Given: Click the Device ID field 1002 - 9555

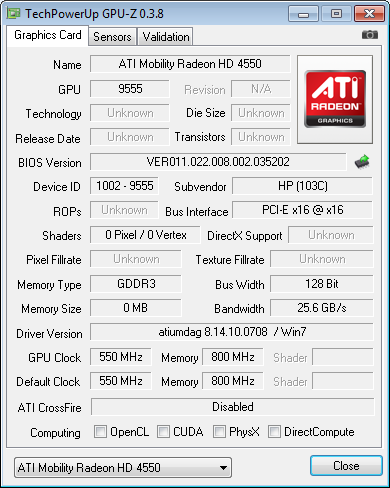Looking at the screenshot, I should pos(124,186).
